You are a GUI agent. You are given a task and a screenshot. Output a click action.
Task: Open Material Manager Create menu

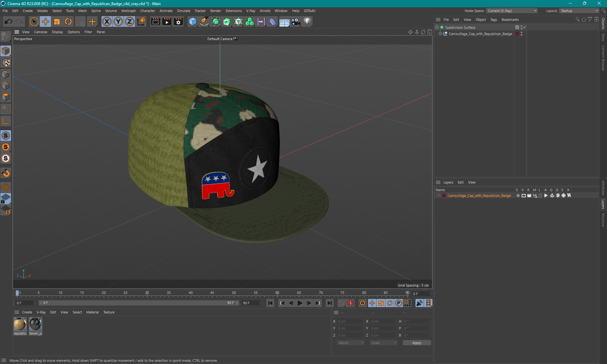tap(27, 312)
